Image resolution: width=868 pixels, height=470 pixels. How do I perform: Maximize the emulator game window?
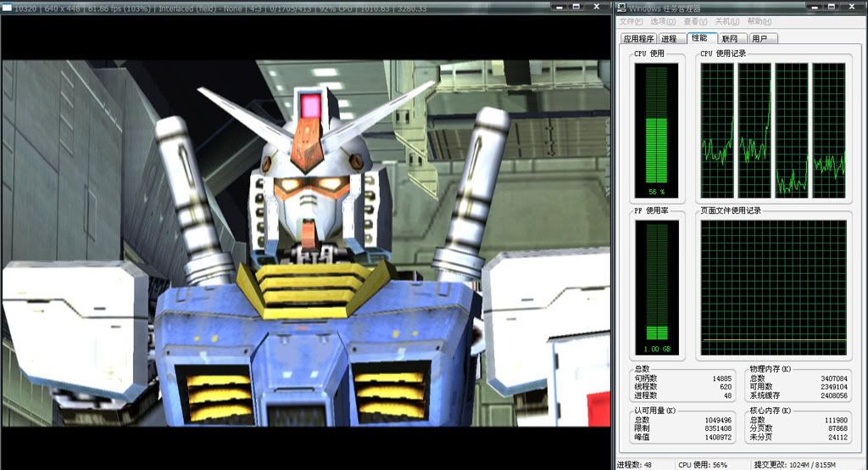click(576, 7)
